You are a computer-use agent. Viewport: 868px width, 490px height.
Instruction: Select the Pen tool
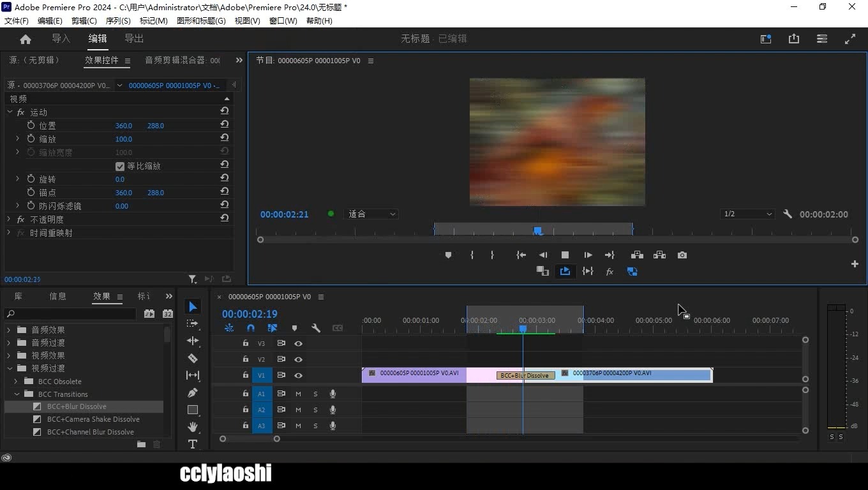click(x=193, y=392)
